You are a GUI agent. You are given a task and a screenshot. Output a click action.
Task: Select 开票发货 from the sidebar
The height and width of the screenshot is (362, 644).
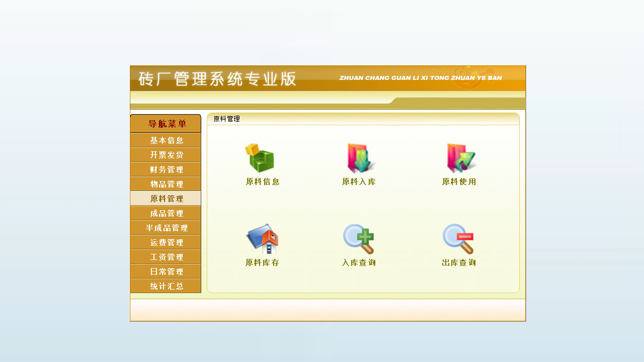[166, 155]
